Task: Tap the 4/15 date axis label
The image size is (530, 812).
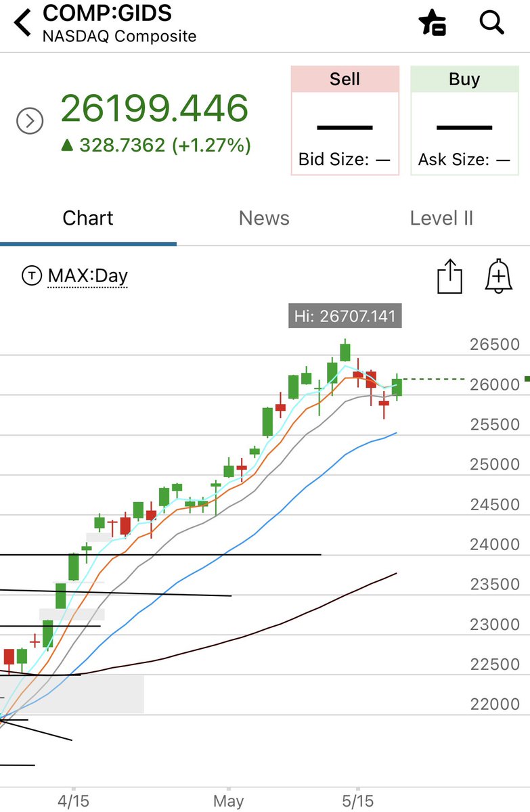Action: pos(73,801)
